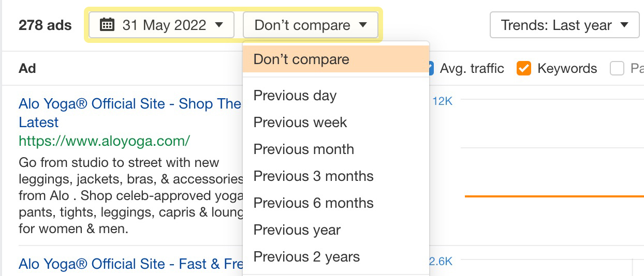Click the Ad column header
Viewport: 644px width, 276px height.
[27, 68]
